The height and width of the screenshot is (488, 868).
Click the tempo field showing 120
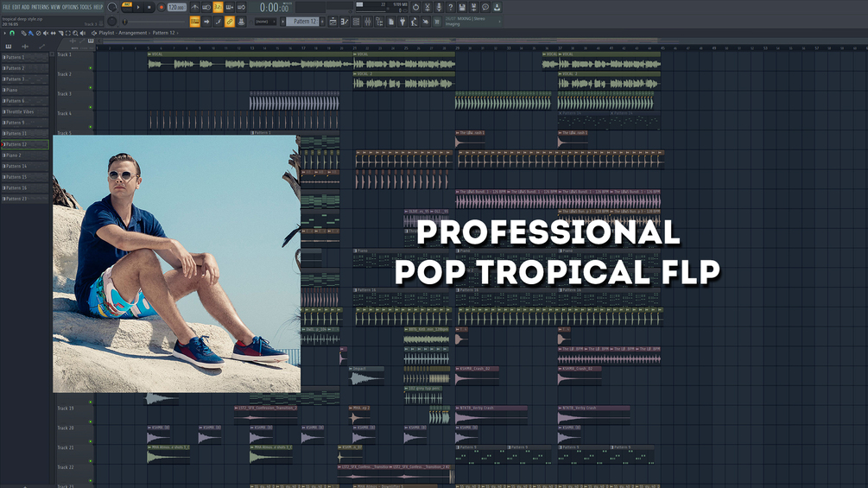[177, 7]
